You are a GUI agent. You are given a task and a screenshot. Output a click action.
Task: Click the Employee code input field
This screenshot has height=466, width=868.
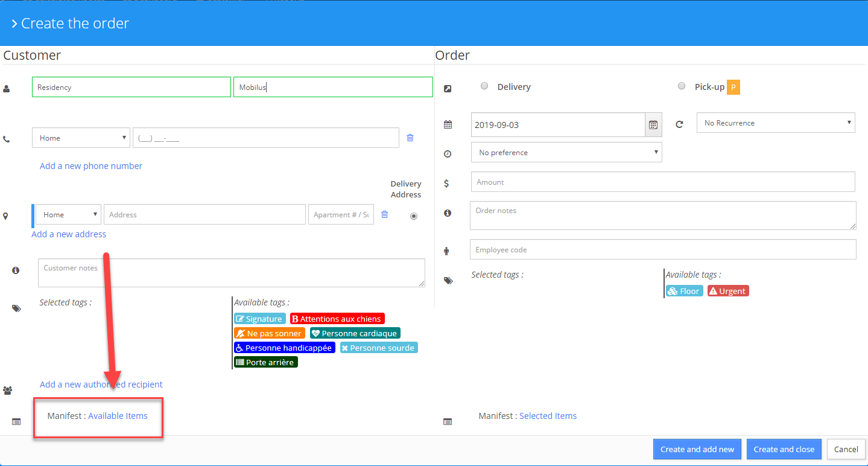coord(663,249)
